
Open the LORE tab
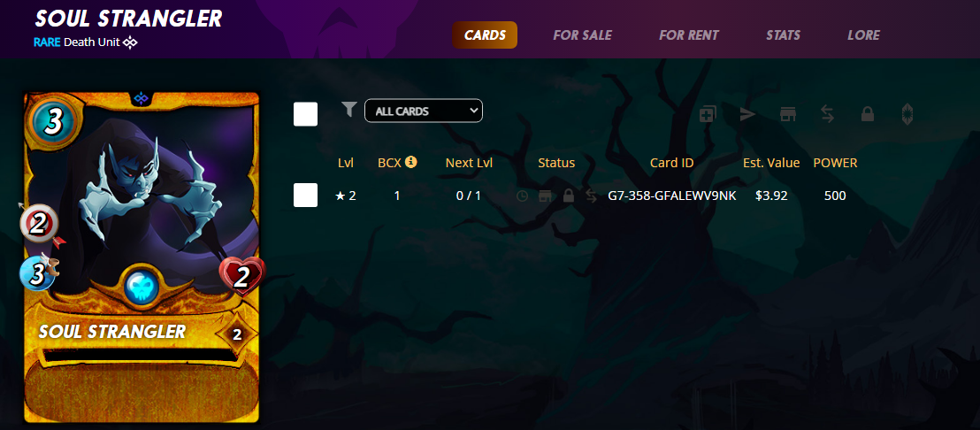tap(864, 35)
